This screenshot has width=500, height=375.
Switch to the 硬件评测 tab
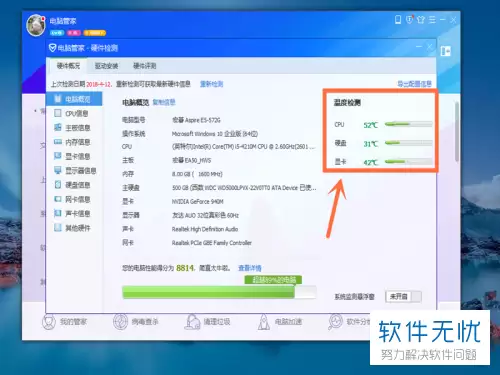coord(145,66)
